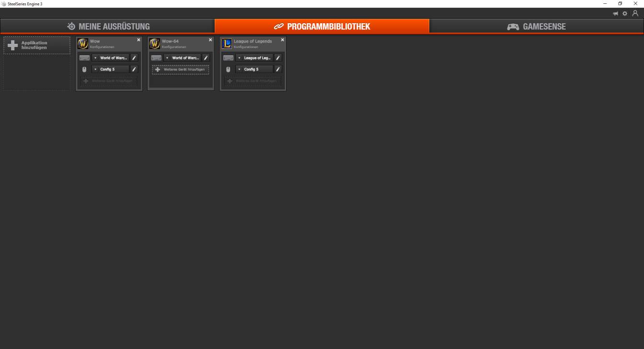Screen dimensions: 644x349
Task: Edit the Wow mouse Config 5 with the pencil
Action: pyautogui.click(x=134, y=70)
